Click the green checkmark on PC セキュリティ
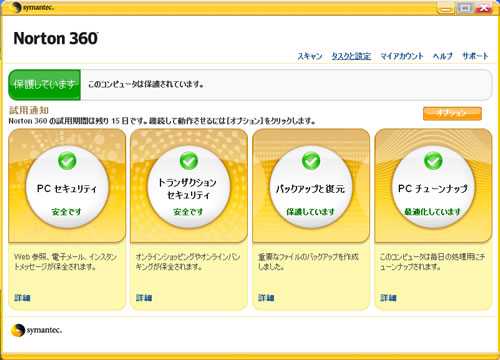The width and height of the screenshot is (500, 360). [x=67, y=161]
